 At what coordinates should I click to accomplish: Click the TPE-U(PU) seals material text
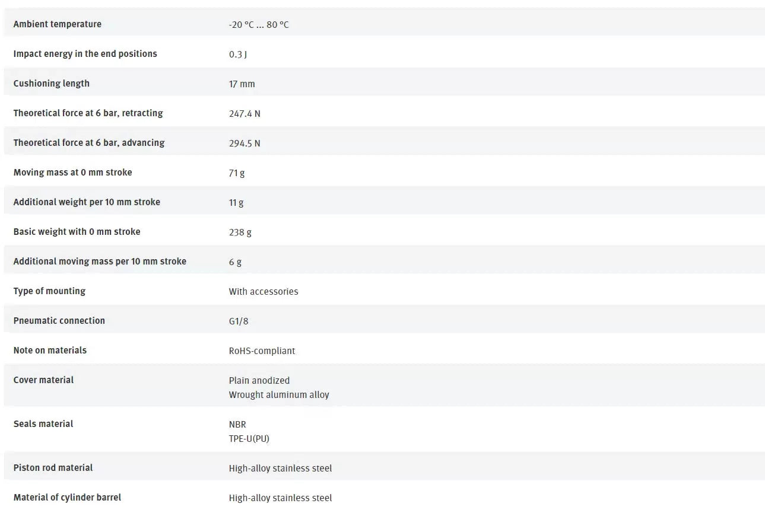pyautogui.click(x=249, y=439)
